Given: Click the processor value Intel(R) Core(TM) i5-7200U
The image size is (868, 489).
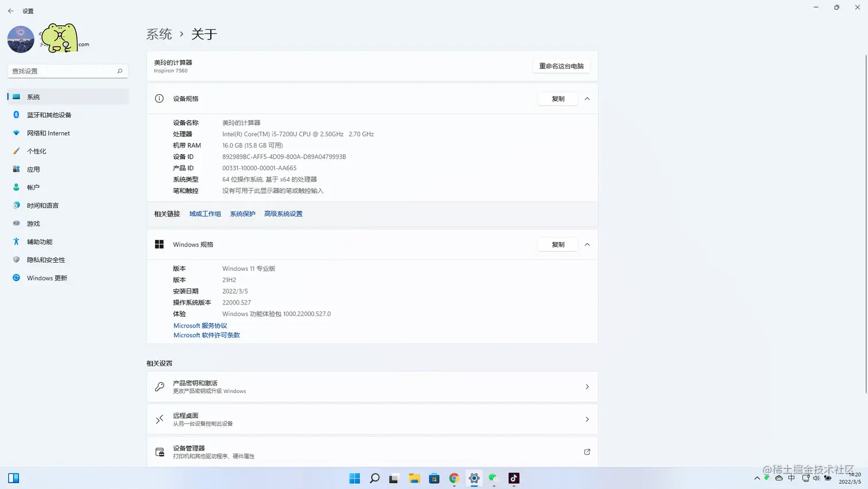Looking at the screenshot, I should coord(298,134).
